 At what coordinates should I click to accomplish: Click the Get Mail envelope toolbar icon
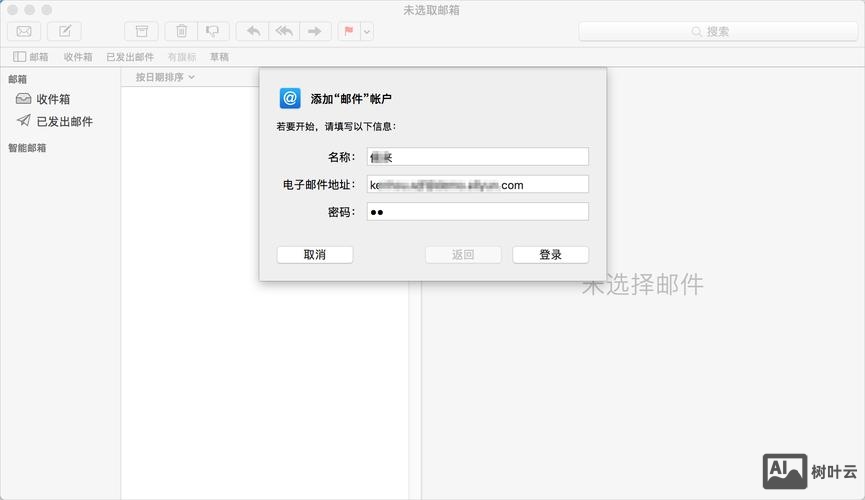(x=24, y=31)
